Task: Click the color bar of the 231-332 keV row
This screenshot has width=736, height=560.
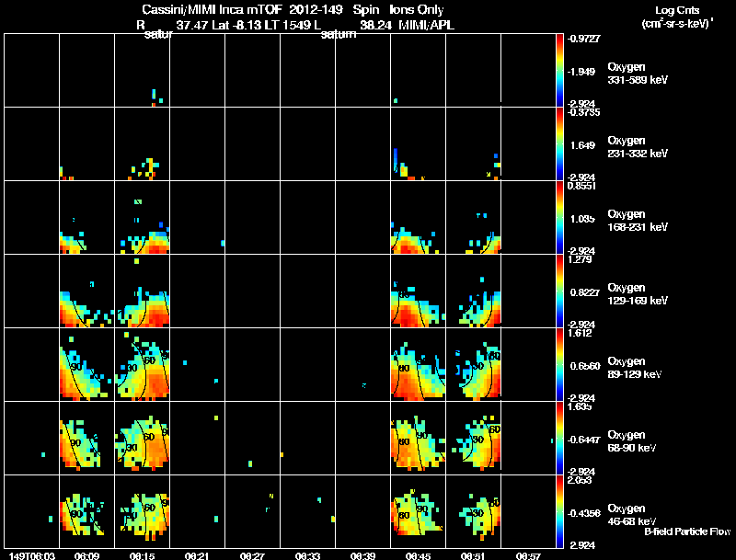Action: click(x=559, y=144)
